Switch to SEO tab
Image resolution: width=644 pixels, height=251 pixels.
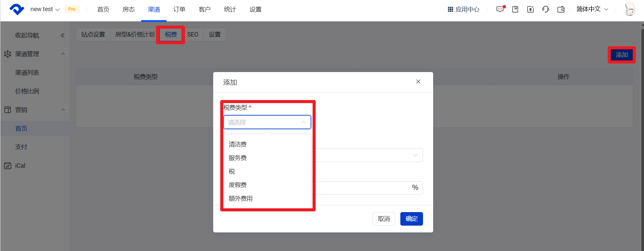click(x=193, y=35)
